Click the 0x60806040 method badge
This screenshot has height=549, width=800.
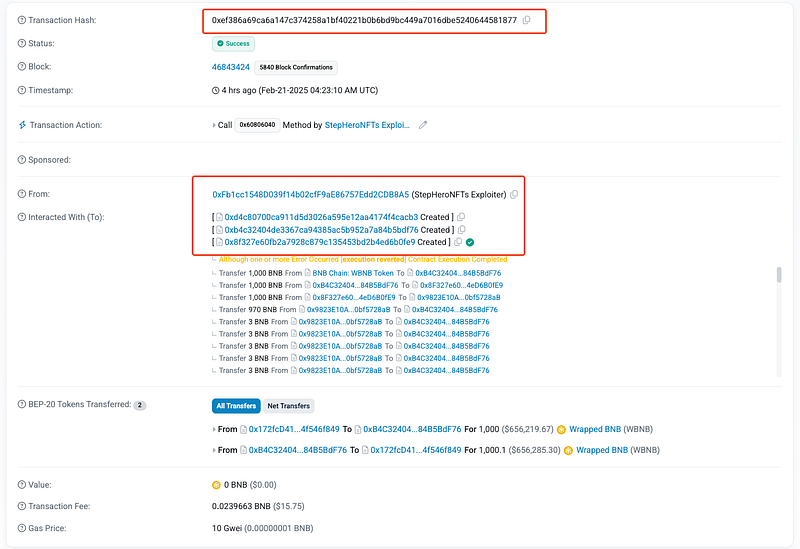(x=256, y=125)
